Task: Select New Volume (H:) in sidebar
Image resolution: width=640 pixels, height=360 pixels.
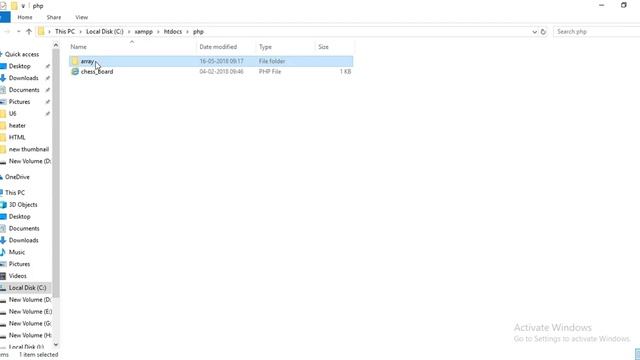Action: (30, 335)
